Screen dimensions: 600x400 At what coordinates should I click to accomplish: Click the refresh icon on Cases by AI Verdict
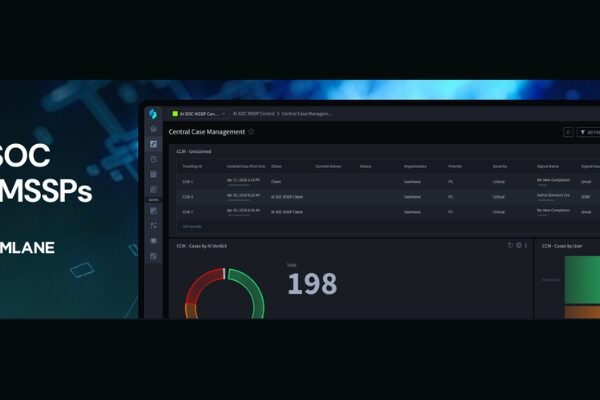(510, 245)
